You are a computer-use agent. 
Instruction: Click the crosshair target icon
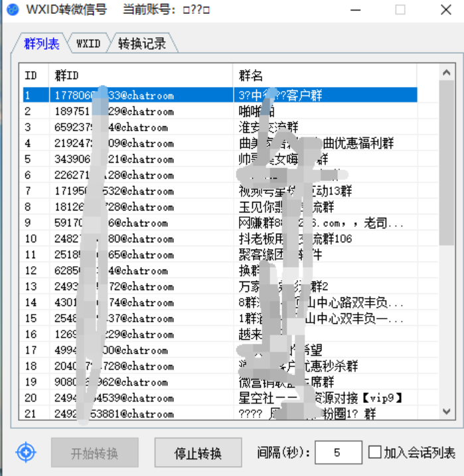(26, 452)
